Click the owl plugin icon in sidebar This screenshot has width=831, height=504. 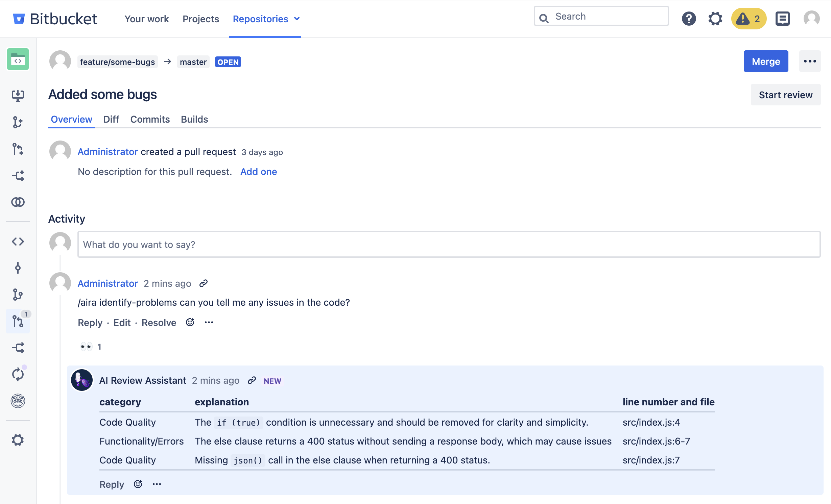[18, 401]
